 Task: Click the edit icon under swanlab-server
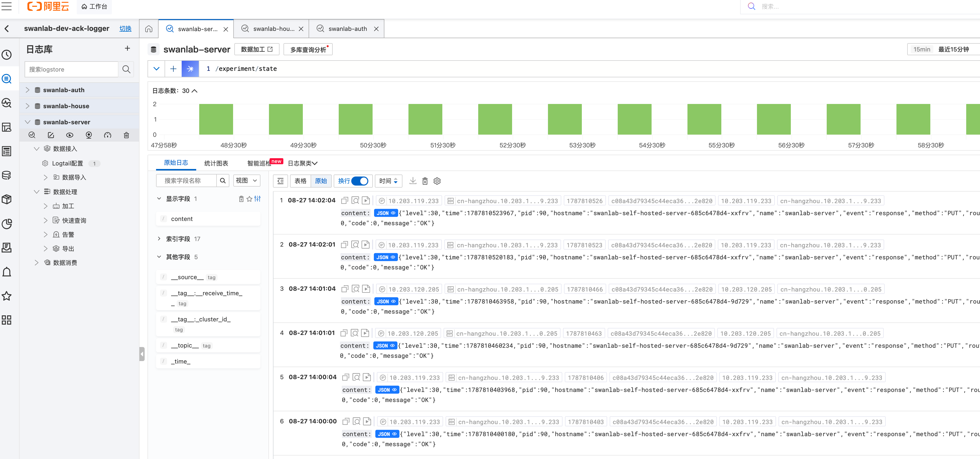coord(51,135)
